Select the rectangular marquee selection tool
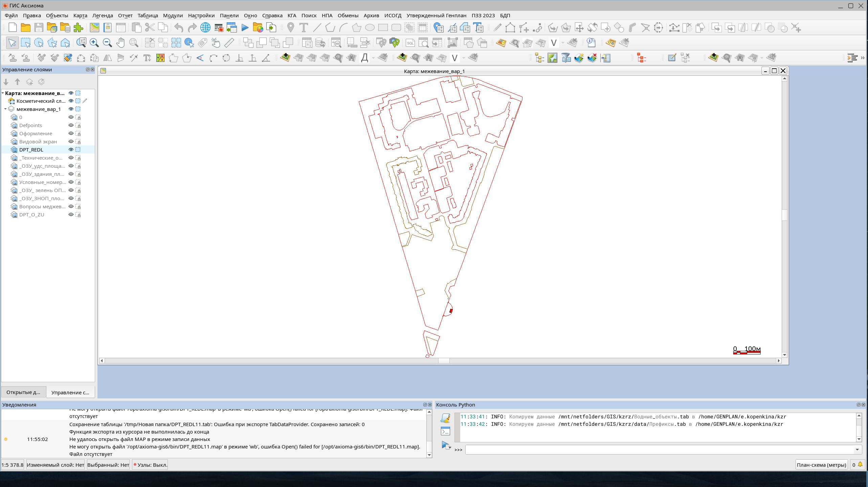The image size is (868, 487). (26, 43)
